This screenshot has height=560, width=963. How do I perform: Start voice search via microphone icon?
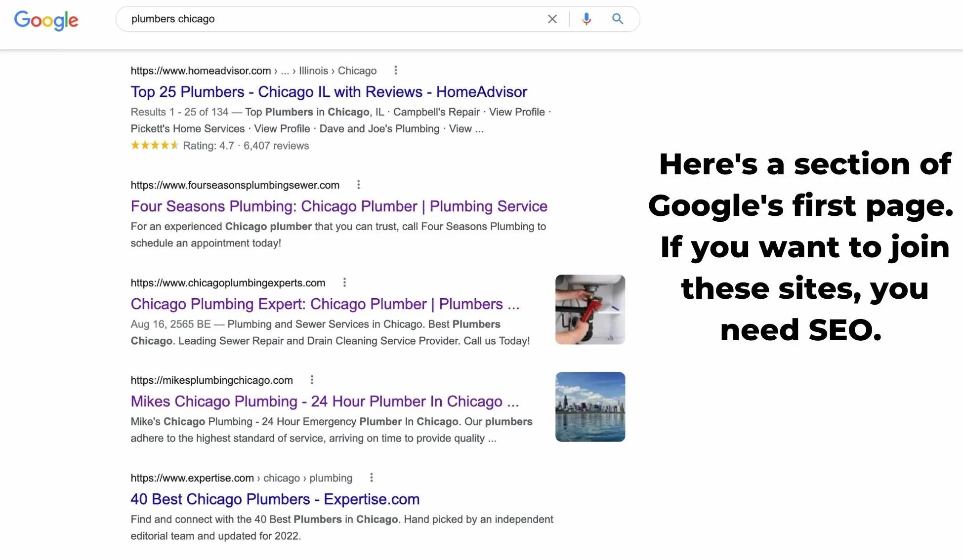[586, 19]
